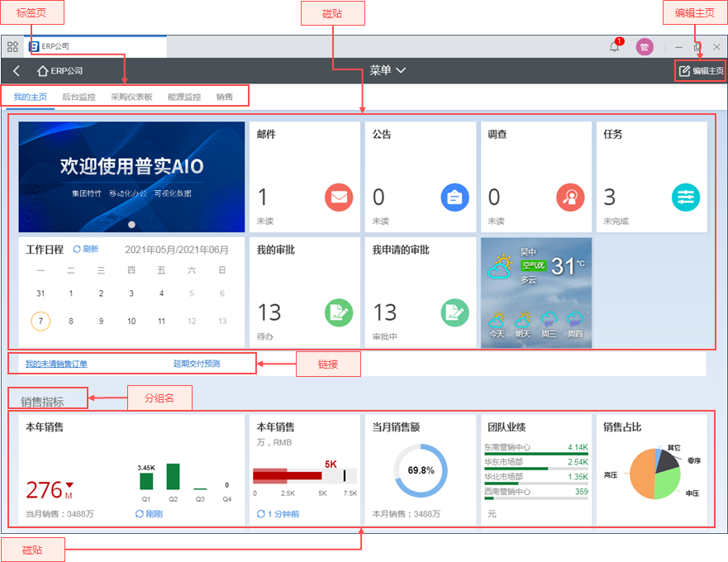The image size is (728, 562).
Task: Open the 我的未清销售订单 link
Action: click(x=56, y=364)
